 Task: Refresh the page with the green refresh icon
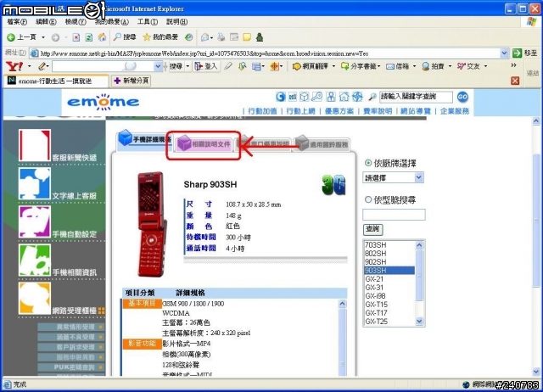89,37
